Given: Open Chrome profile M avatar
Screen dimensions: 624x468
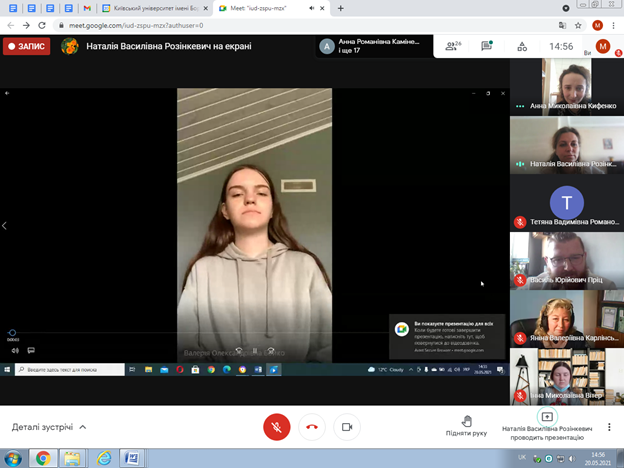Looking at the screenshot, I should (597, 25).
